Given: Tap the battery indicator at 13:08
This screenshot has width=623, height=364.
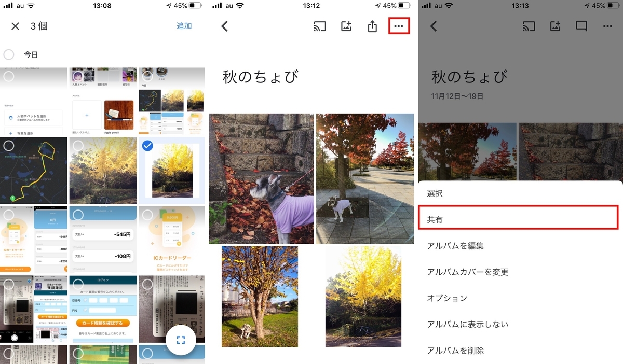Looking at the screenshot, I should tap(195, 6).
